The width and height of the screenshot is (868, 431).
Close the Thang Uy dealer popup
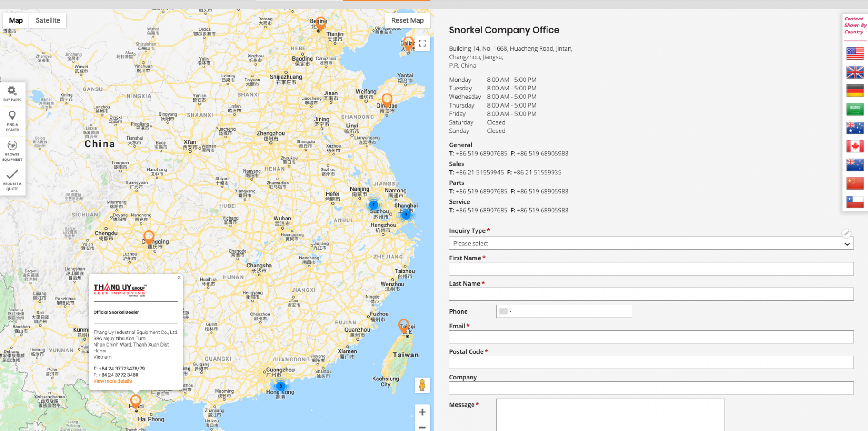point(179,277)
